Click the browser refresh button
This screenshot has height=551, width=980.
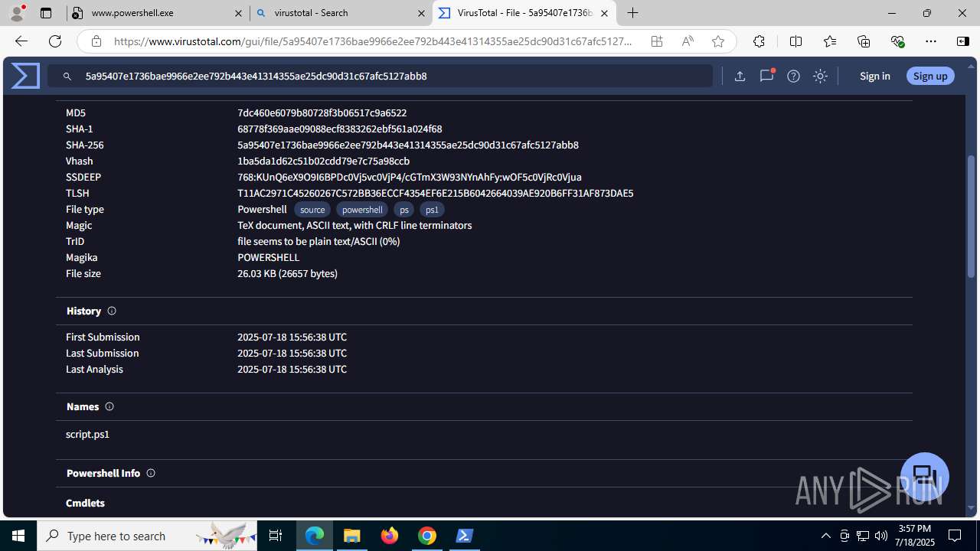[55, 41]
